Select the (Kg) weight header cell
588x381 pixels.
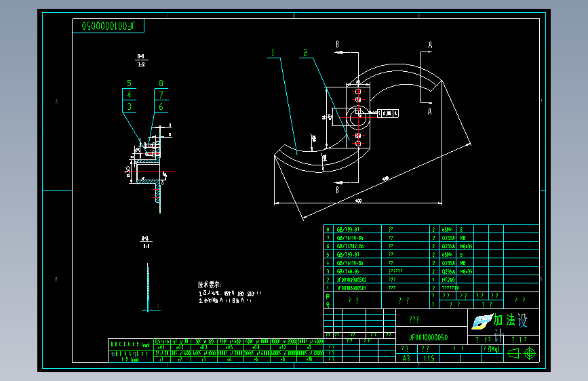coord(491,348)
